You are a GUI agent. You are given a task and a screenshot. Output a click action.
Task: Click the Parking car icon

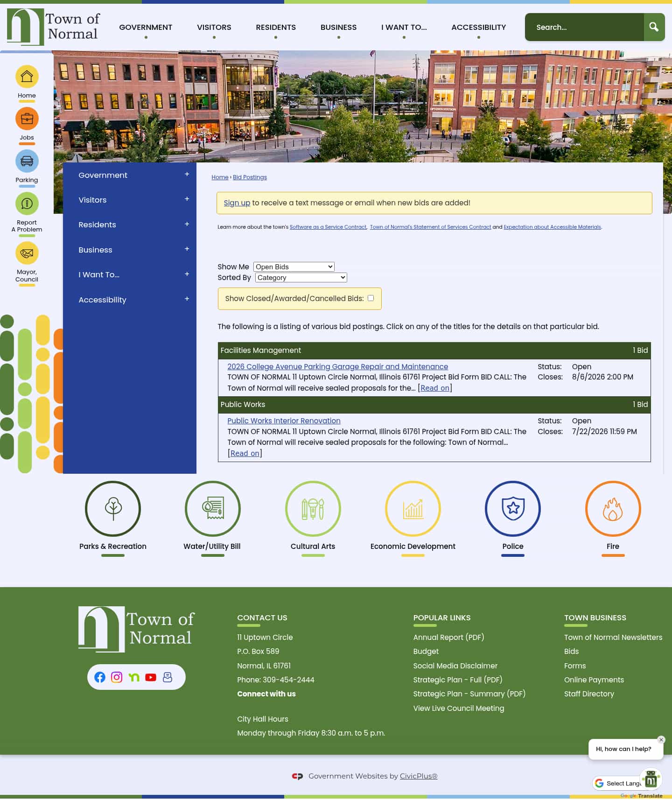tap(27, 161)
